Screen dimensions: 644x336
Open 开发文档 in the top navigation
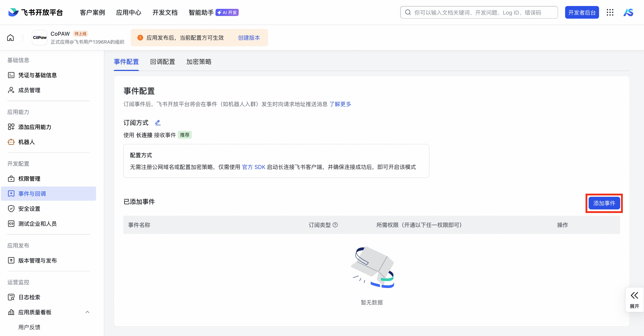tap(165, 12)
